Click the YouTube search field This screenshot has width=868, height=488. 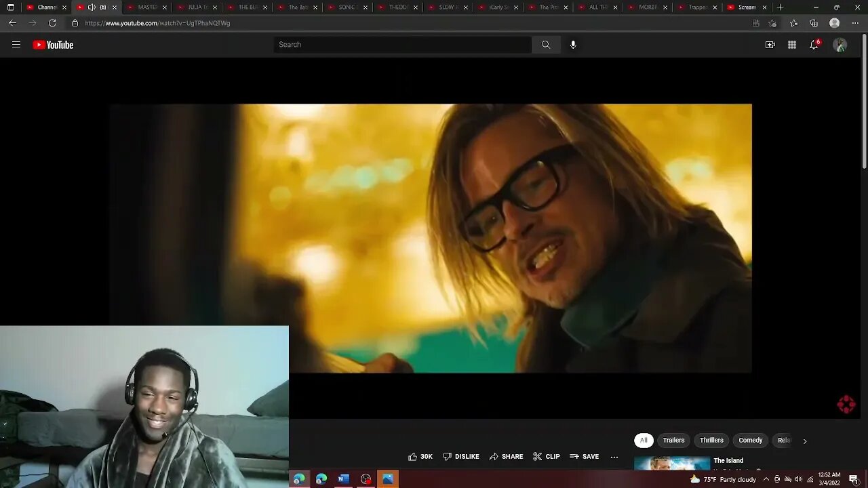(x=403, y=45)
